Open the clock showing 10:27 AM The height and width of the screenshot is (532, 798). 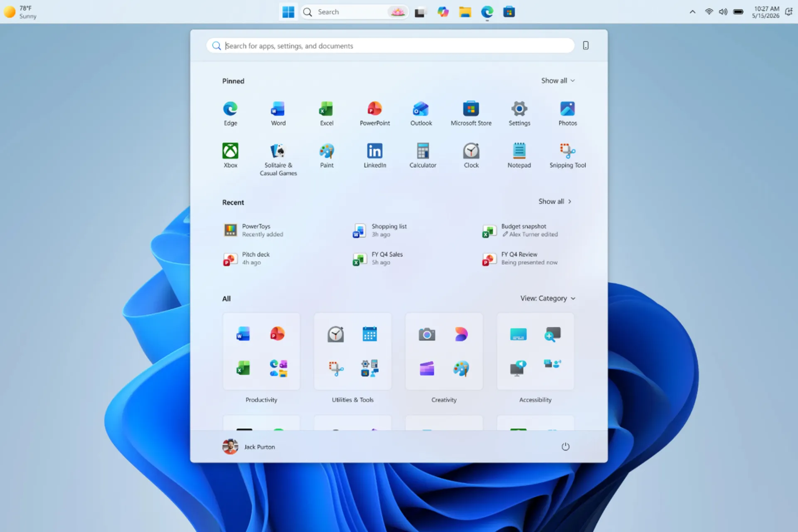coord(766,12)
